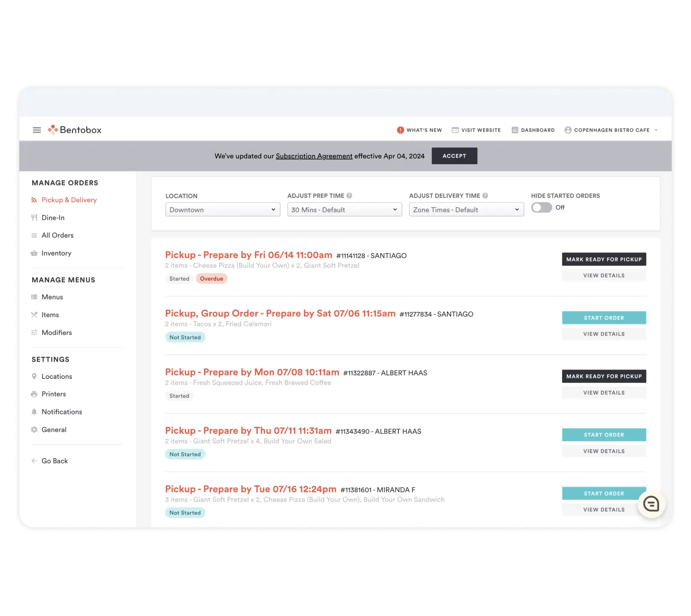
Task: Click the All Orders list icon
Action: (34, 235)
